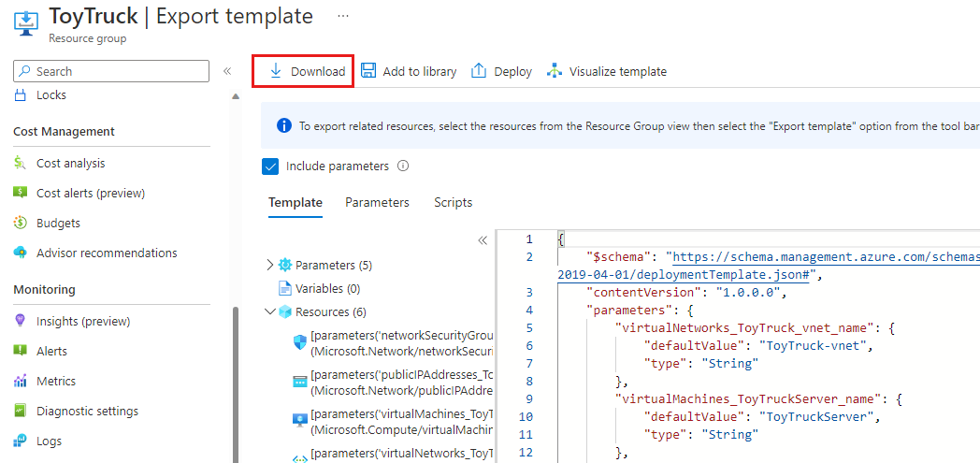
Task: Open Advisor recommendations menu link
Action: tap(107, 253)
